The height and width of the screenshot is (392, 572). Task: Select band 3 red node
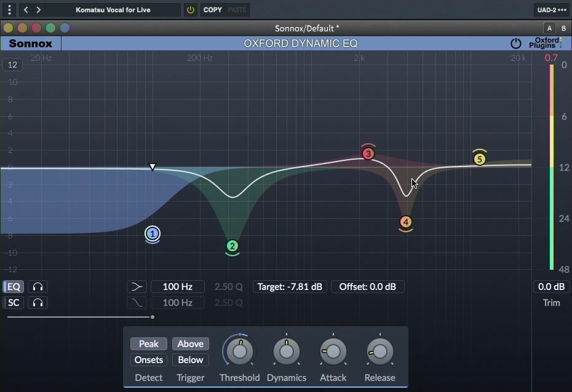368,154
